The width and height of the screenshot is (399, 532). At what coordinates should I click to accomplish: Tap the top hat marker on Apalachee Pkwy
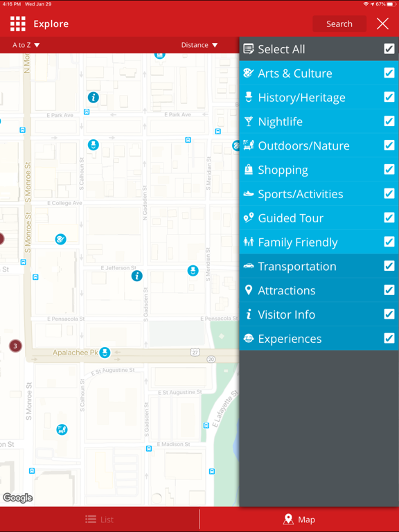pyautogui.click(x=105, y=353)
